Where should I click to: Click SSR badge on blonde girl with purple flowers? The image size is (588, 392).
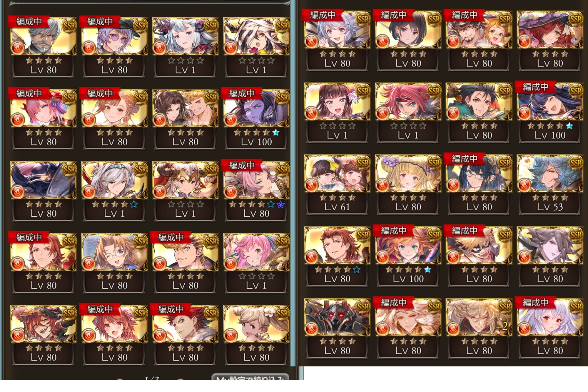(434, 162)
